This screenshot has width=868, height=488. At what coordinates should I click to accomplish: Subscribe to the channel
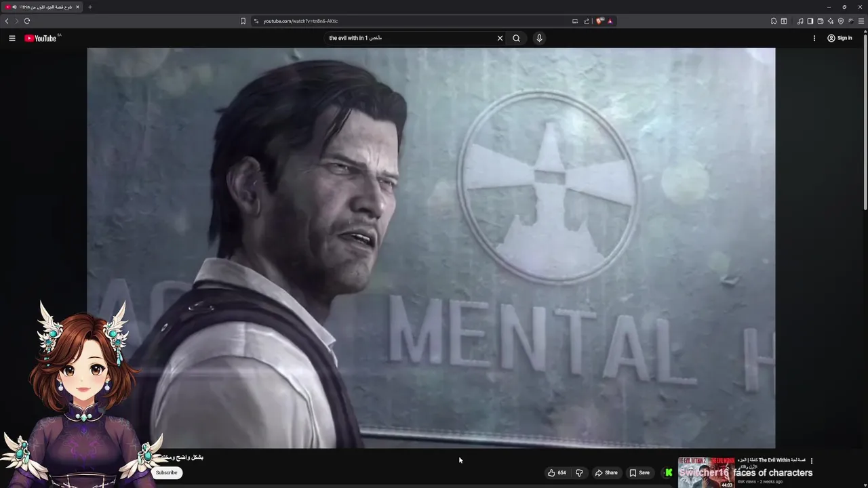pyautogui.click(x=166, y=472)
